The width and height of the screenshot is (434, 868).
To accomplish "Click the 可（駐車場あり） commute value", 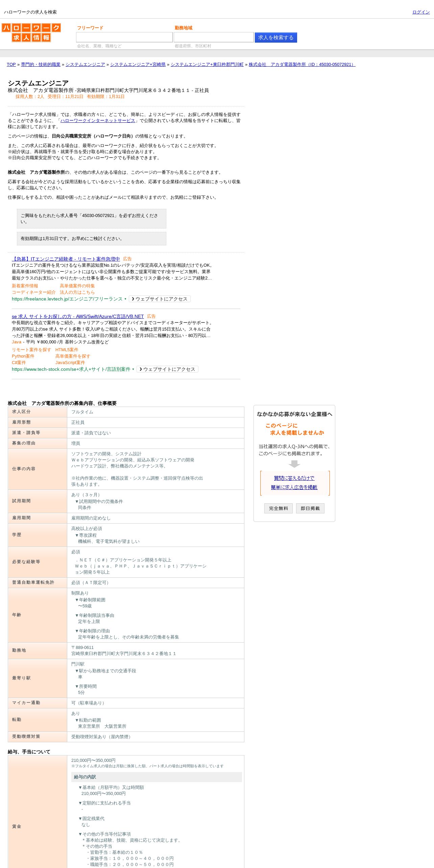I will click(89, 703).
